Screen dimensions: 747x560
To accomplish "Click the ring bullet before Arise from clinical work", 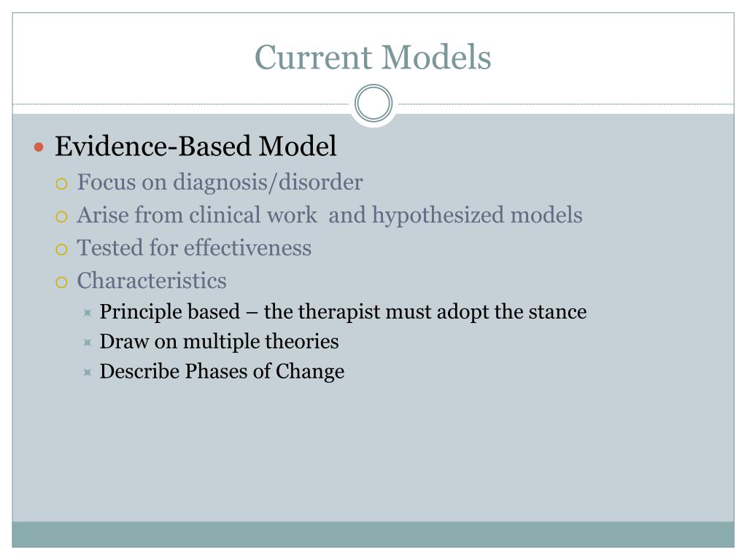I will tap(61, 217).
